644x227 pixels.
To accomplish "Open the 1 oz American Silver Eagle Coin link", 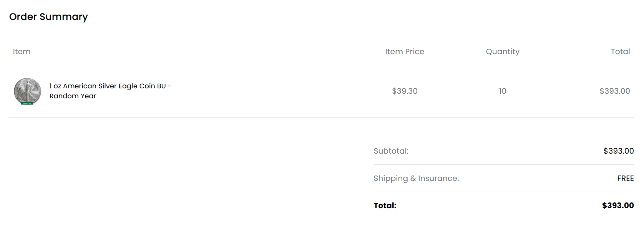I will coord(110,91).
